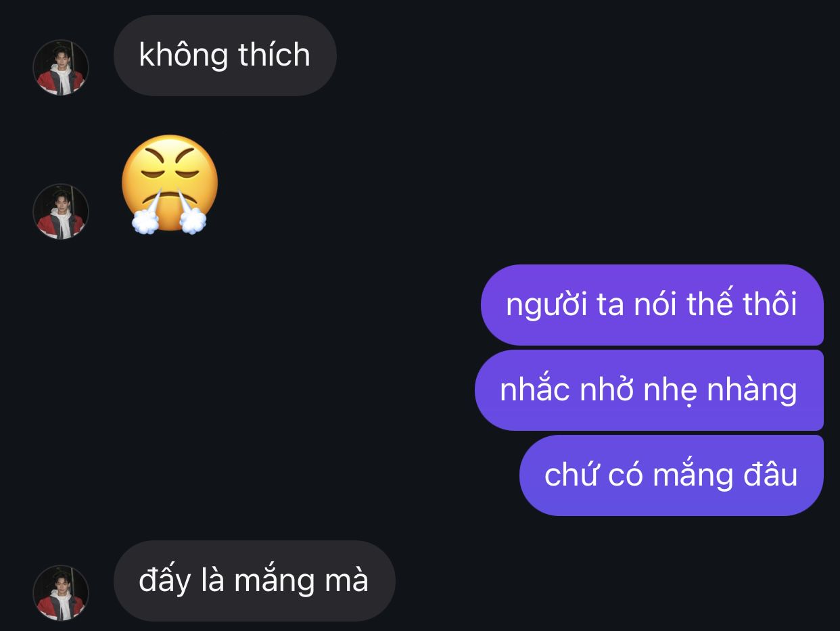Click the word "thôi" in purple bubble

tap(770, 304)
